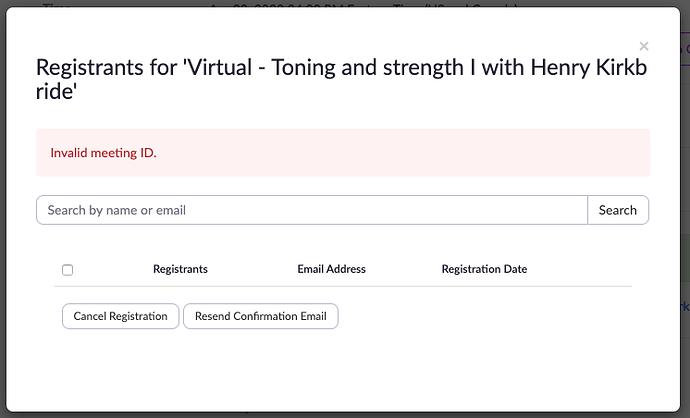The height and width of the screenshot is (418, 690).
Task: Hit Resend Confirmation Email
Action: click(260, 316)
